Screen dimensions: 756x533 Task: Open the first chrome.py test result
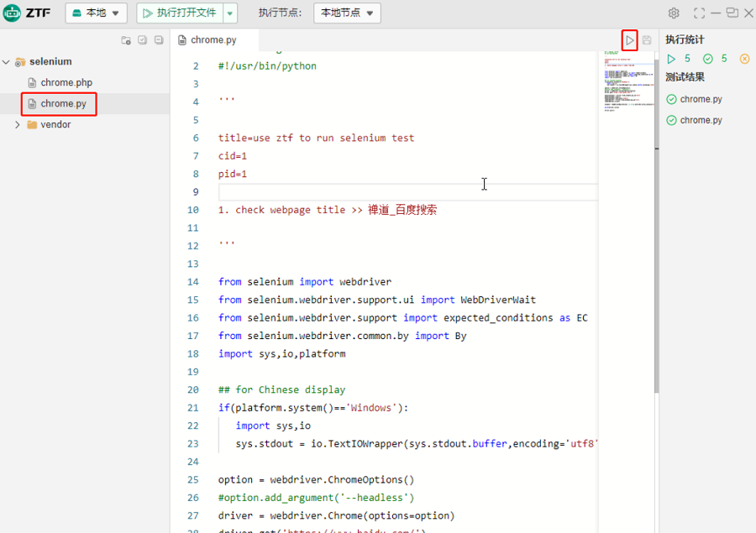tap(701, 99)
